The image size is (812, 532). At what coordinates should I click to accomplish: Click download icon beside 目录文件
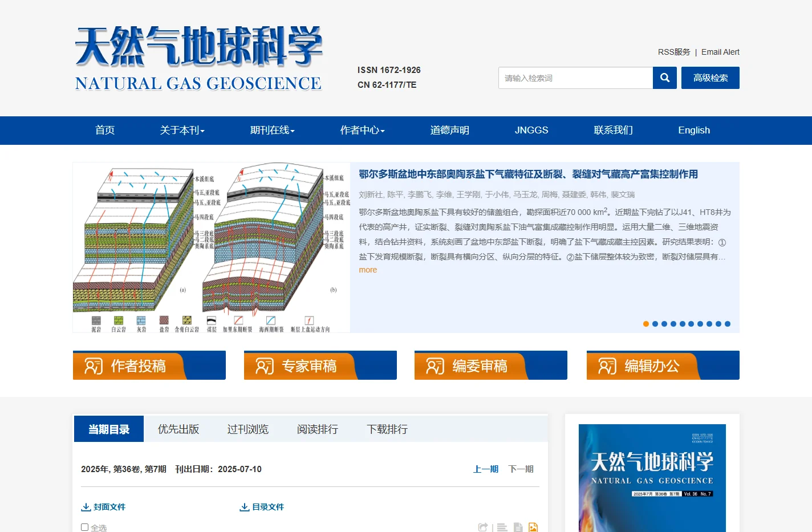pyautogui.click(x=245, y=507)
